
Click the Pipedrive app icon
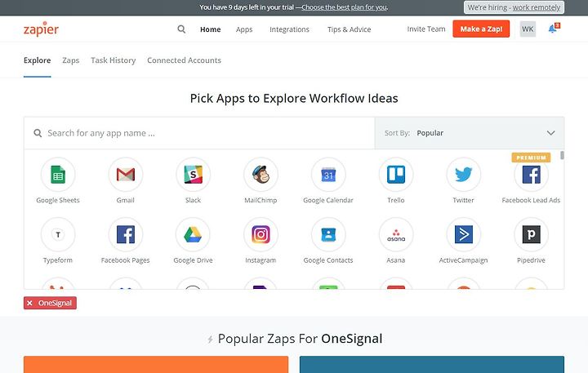[531, 234]
